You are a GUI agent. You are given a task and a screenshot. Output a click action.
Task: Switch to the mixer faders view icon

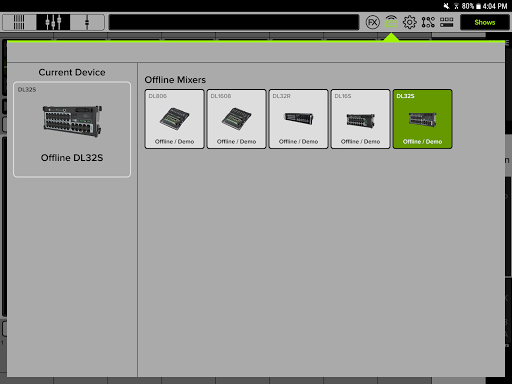coord(53,22)
